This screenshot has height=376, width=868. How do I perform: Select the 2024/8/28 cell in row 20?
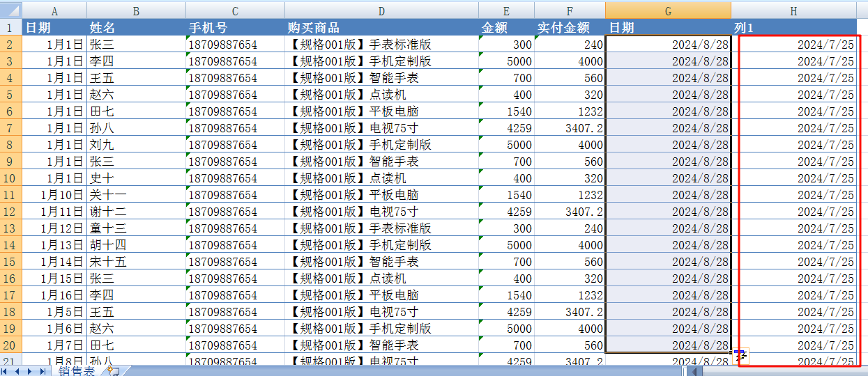pos(669,345)
